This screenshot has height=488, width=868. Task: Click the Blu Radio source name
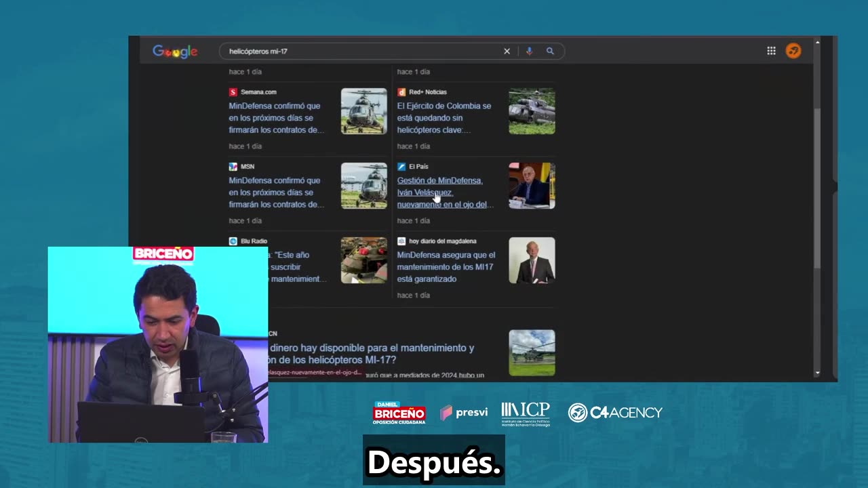254,241
